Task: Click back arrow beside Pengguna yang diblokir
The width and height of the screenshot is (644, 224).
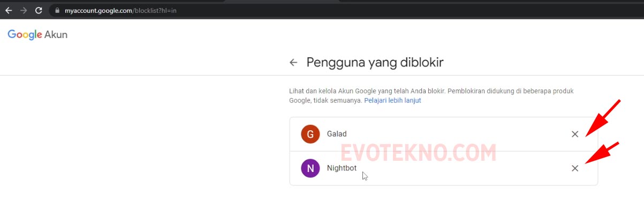Action: tap(293, 63)
